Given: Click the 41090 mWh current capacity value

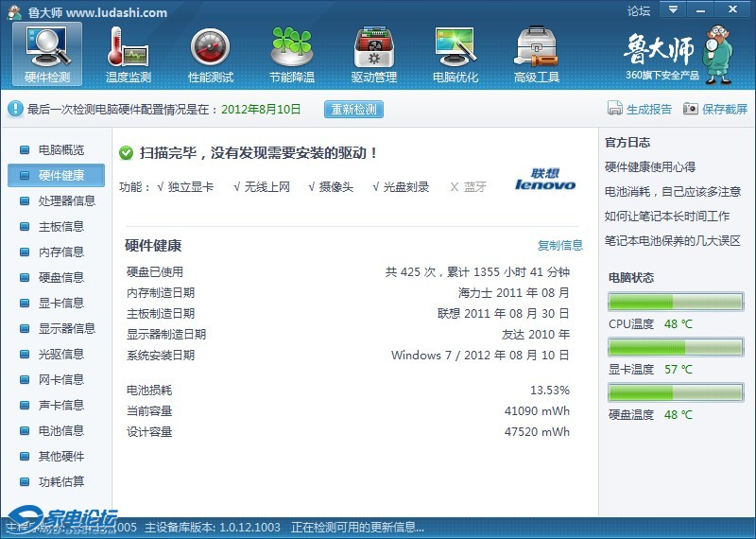Looking at the screenshot, I should [537, 411].
